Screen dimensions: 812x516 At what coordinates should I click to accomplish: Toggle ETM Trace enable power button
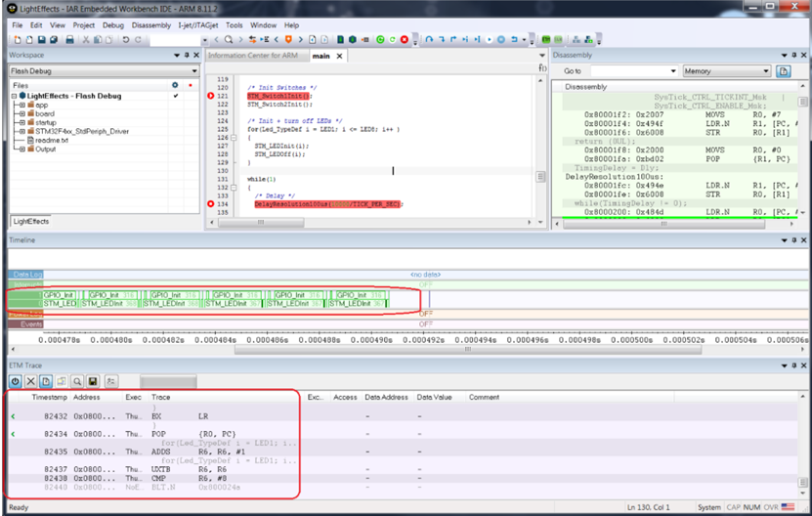point(15,382)
